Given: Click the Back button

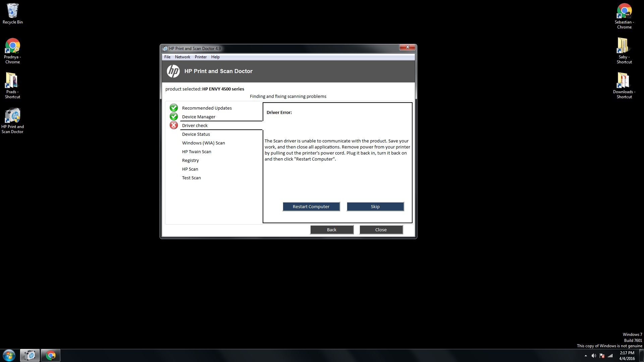Looking at the screenshot, I should 331,230.
